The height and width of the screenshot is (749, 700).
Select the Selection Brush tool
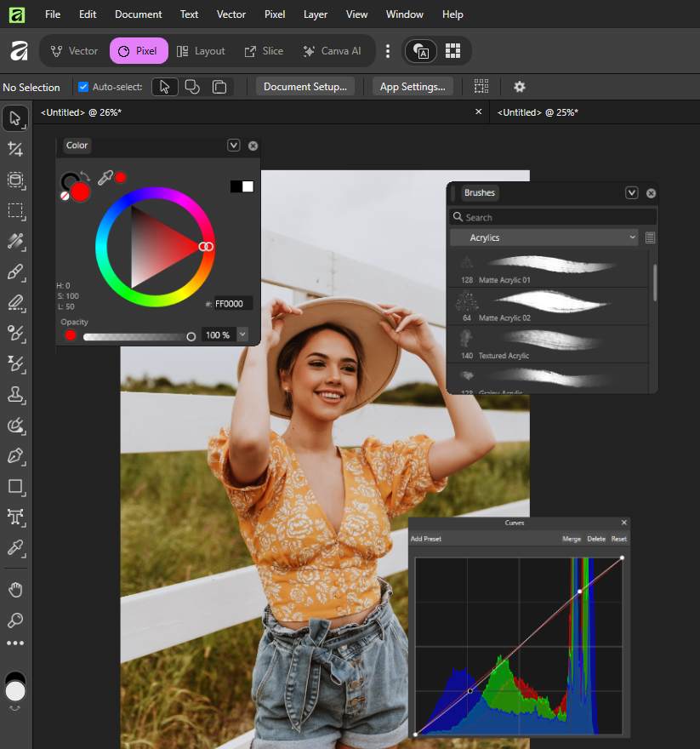click(15, 241)
